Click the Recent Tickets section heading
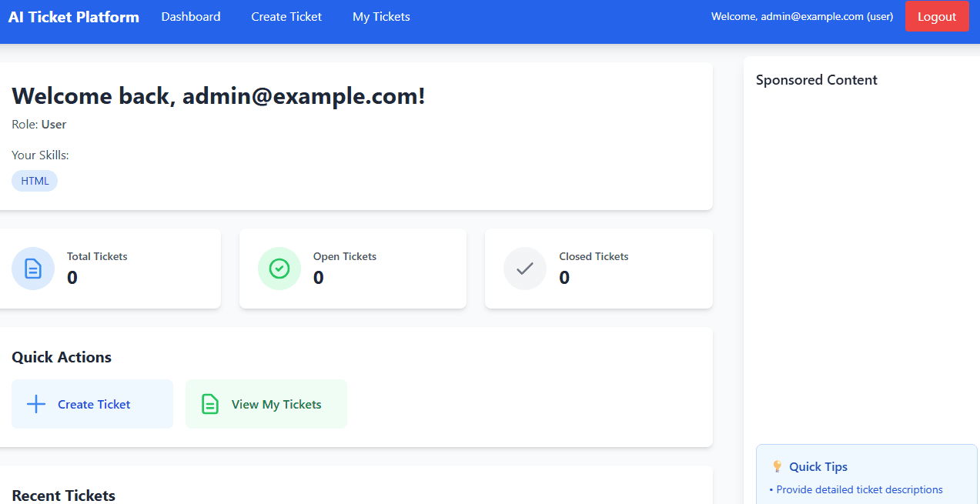The height and width of the screenshot is (504, 980). pos(64,496)
